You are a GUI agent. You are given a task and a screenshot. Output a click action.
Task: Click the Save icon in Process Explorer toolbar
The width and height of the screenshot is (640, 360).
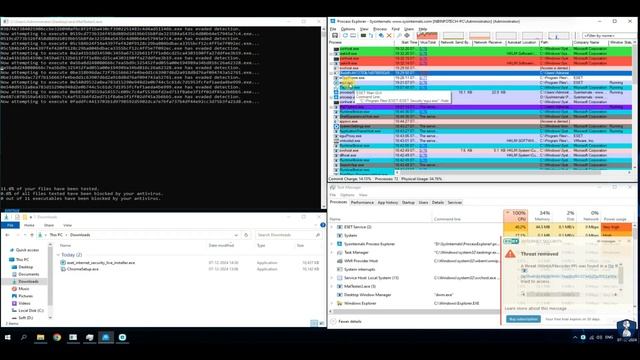coord(335,36)
